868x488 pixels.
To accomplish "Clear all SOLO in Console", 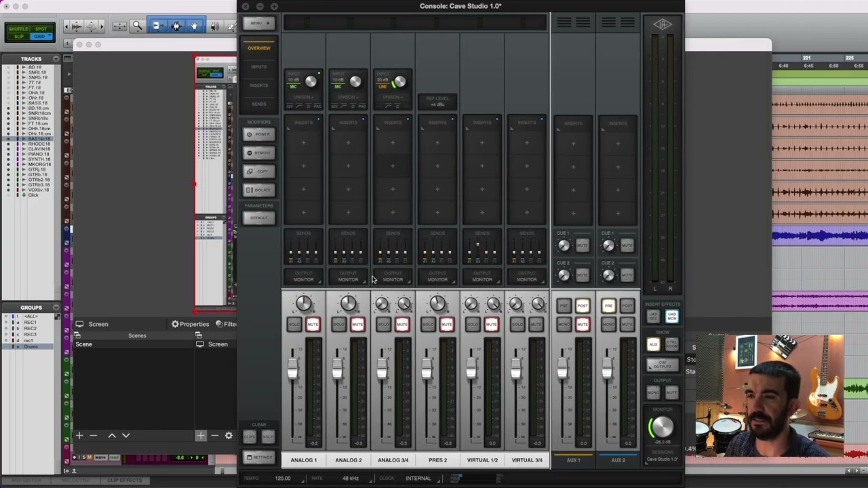I will [267, 436].
